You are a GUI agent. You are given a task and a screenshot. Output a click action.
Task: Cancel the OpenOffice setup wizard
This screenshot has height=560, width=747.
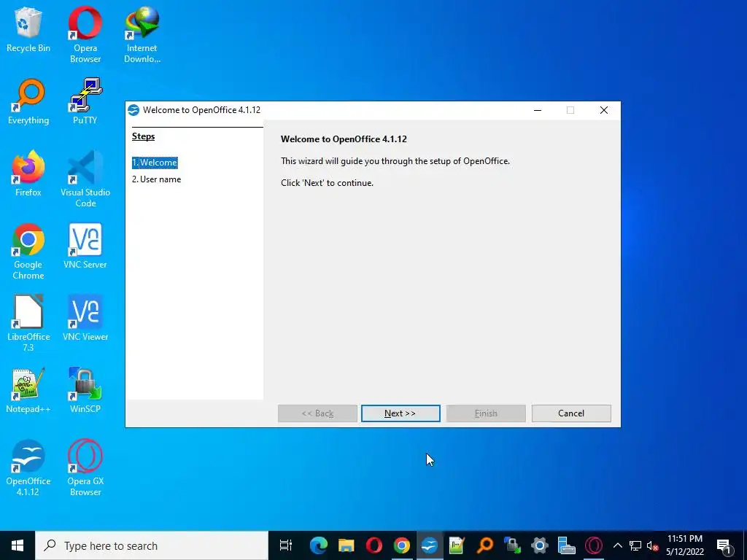(571, 413)
